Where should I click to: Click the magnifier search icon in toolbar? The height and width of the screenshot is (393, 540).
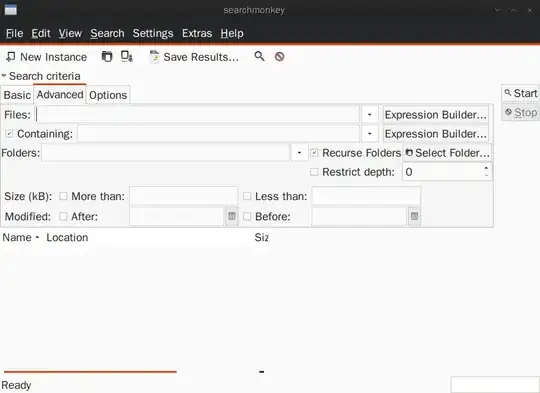[x=259, y=56]
